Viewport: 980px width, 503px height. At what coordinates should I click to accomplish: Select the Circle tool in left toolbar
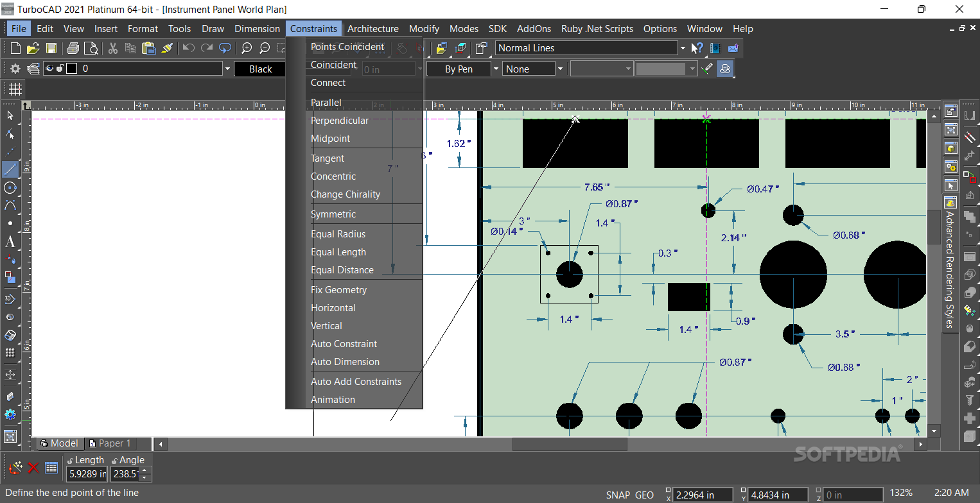coord(10,187)
